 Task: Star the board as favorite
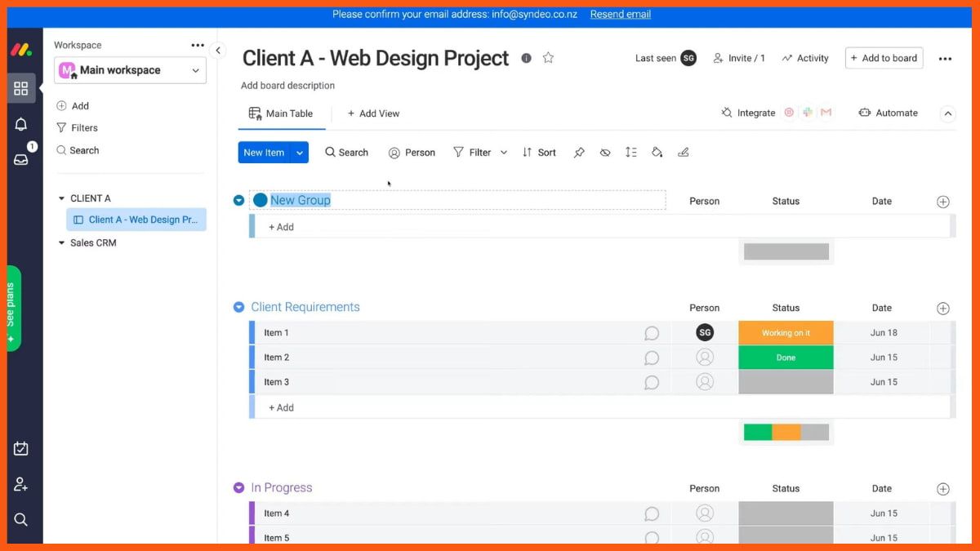549,58
